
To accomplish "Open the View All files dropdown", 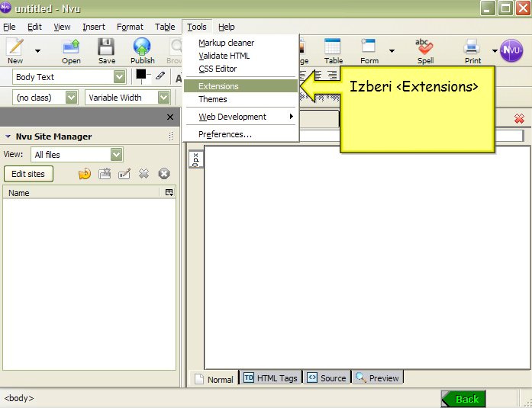I will click(x=77, y=155).
